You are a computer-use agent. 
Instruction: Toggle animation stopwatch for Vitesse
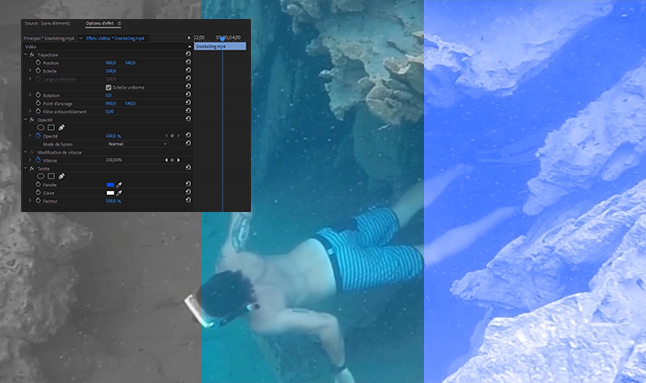pyautogui.click(x=38, y=160)
